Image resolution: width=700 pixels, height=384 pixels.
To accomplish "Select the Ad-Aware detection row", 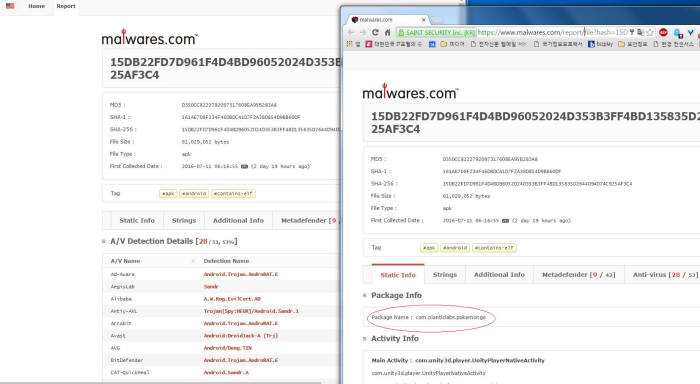I will coord(221,274).
